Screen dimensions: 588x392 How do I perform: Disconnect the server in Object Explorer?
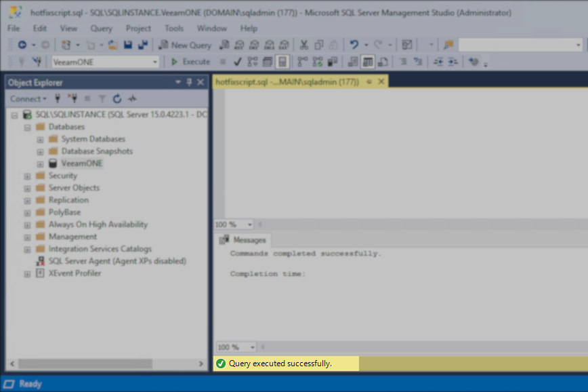[72, 99]
